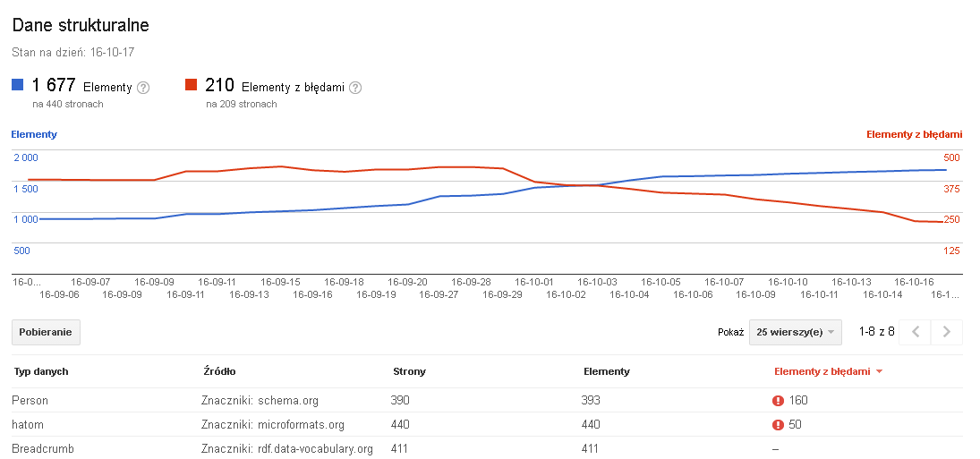Open the Person data type row
Screen dimensions: 980x459
pos(30,401)
